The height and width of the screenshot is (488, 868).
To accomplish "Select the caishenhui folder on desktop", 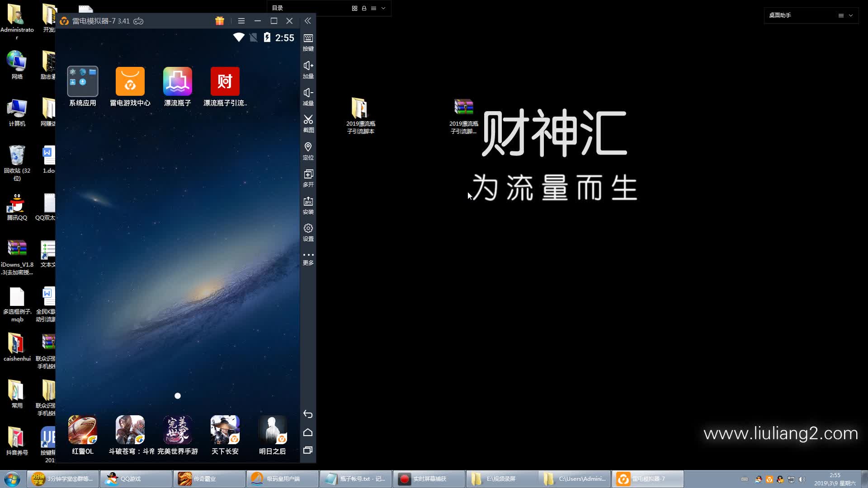I will [17, 347].
